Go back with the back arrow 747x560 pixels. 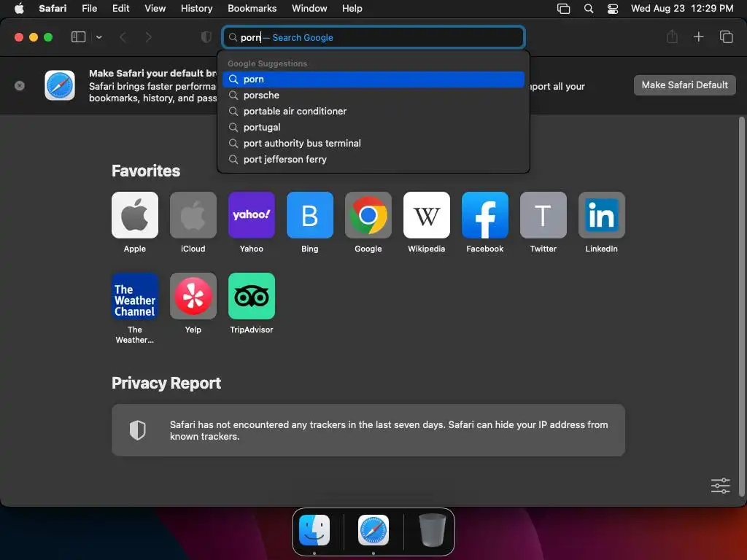123,37
